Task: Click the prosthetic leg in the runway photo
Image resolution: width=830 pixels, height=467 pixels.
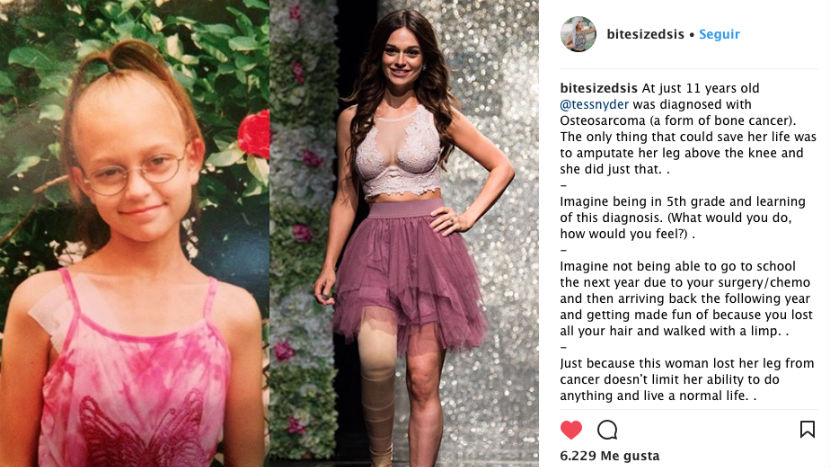Action: (x=377, y=393)
